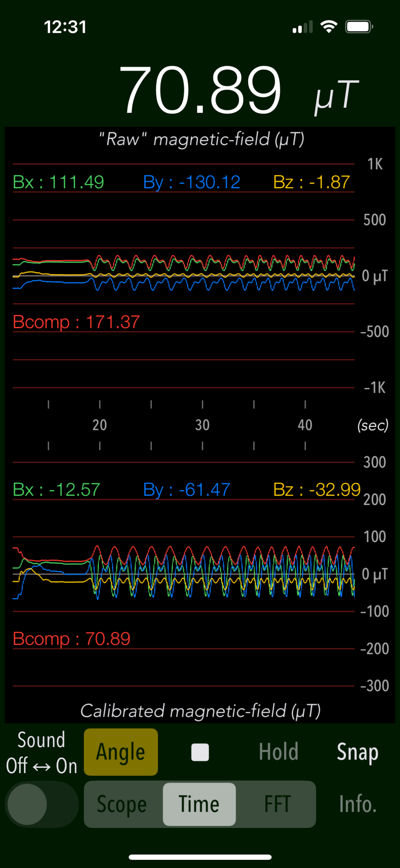Tap the yellow Angle button
Image resolution: width=400 pixels, height=868 pixels.
click(121, 752)
